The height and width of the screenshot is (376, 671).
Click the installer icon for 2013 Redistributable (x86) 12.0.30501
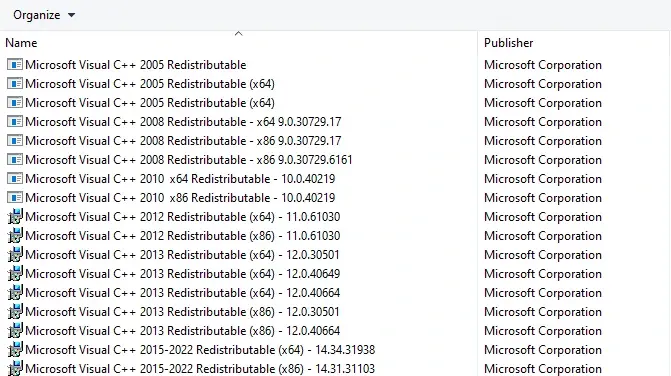[x=15, y=311]
